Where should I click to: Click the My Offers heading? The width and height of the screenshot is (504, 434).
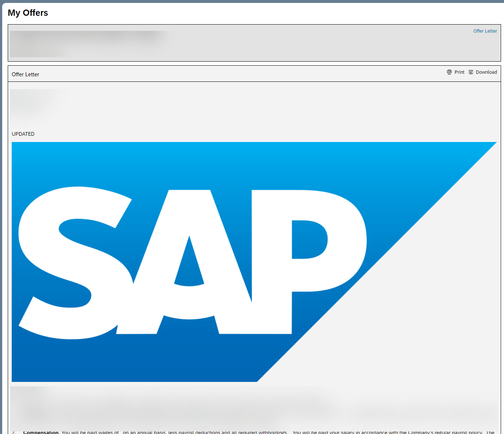28,13
